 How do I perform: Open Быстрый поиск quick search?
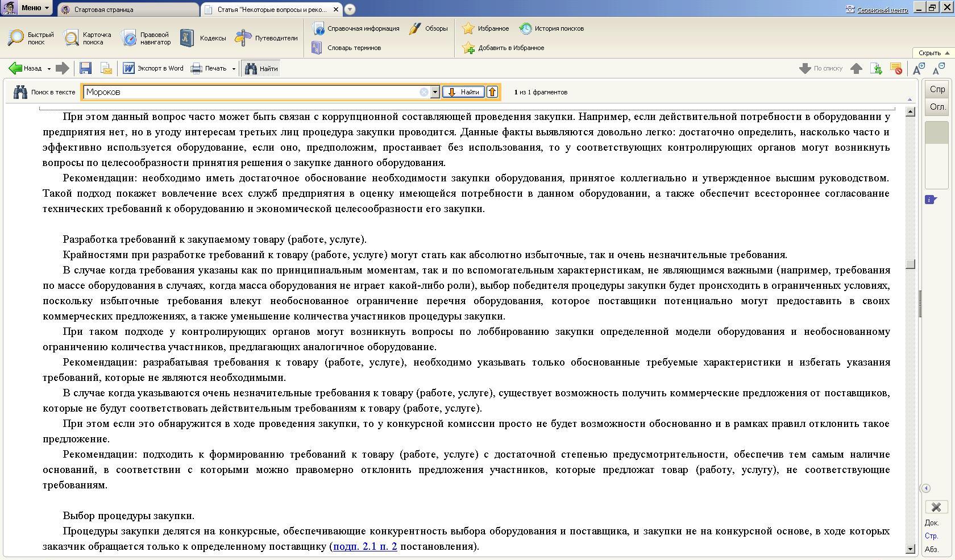click(31, 38)
